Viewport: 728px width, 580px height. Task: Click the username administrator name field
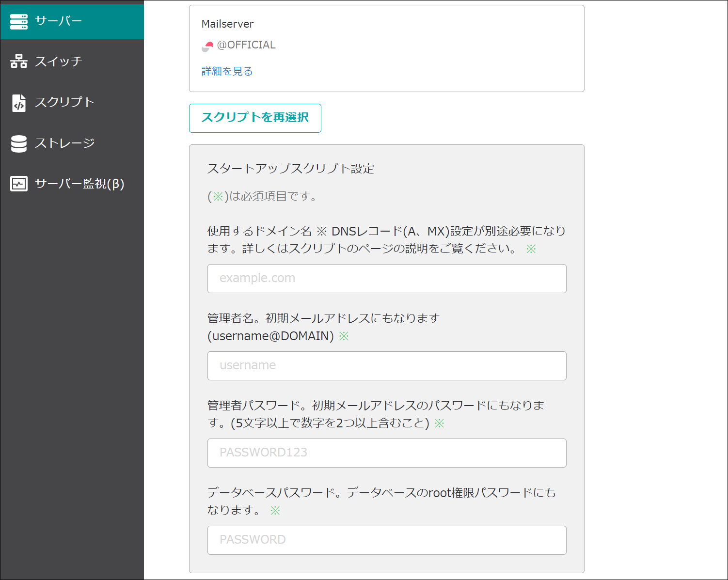click(386, 366)
